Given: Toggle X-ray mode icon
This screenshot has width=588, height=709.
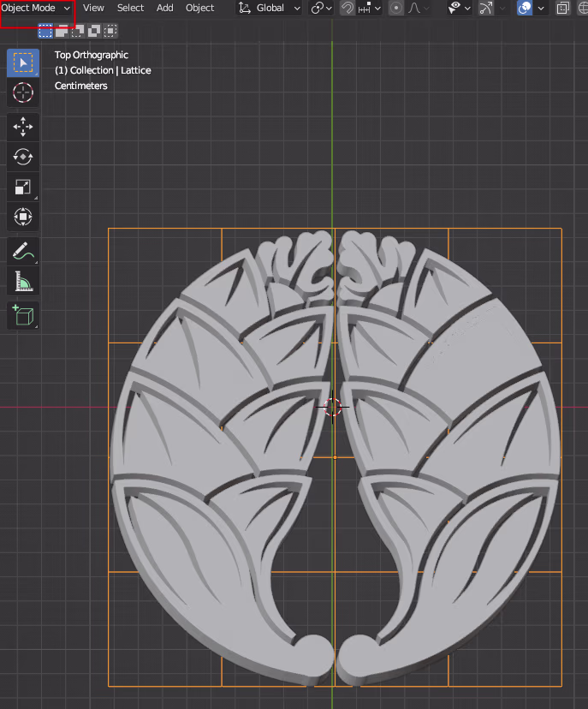Looking at the screenshot, I should 562,9.
